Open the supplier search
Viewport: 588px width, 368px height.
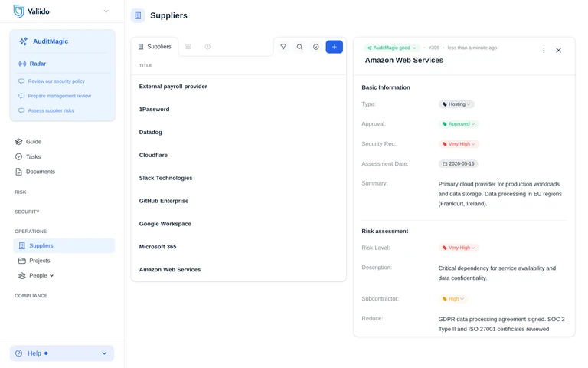[299, 47]
